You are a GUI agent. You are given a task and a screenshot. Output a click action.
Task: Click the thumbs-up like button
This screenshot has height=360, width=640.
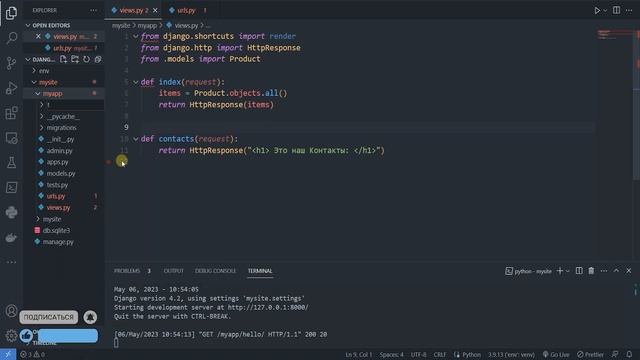click(x=27, y=336)
